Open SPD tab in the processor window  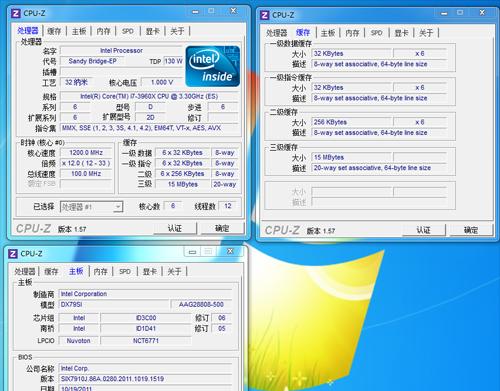[x=128, y=31]
